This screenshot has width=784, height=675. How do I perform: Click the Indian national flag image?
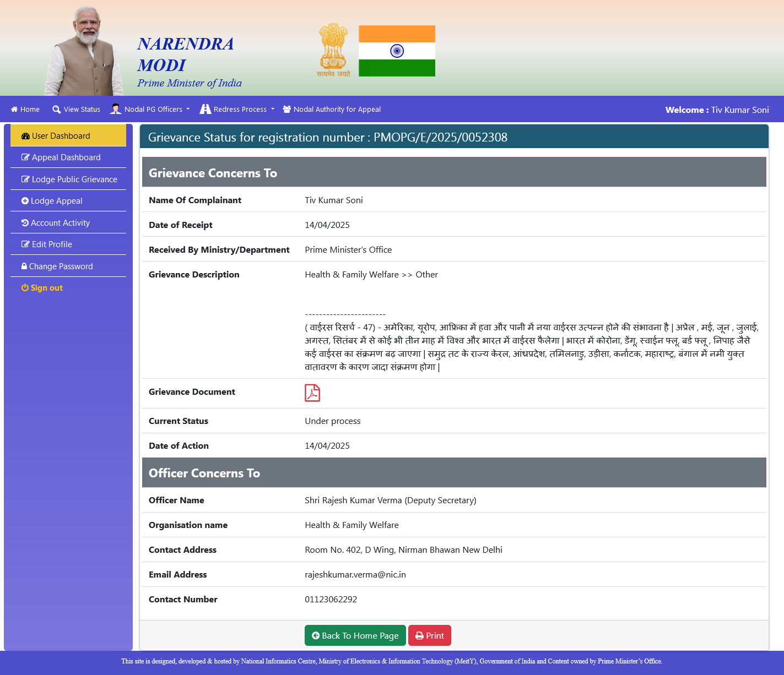click(x=397, y=51)
